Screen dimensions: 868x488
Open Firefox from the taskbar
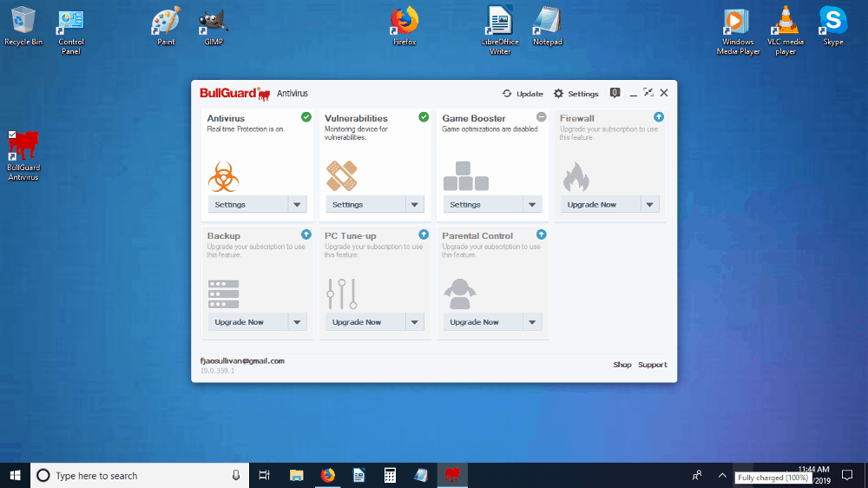point(328,475)
